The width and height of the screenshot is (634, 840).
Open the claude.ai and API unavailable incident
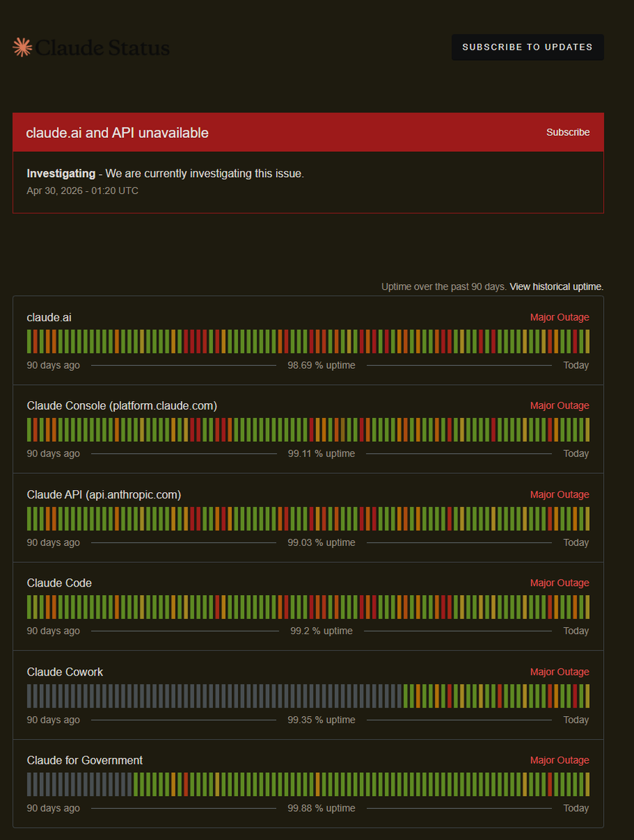[117, 132]
